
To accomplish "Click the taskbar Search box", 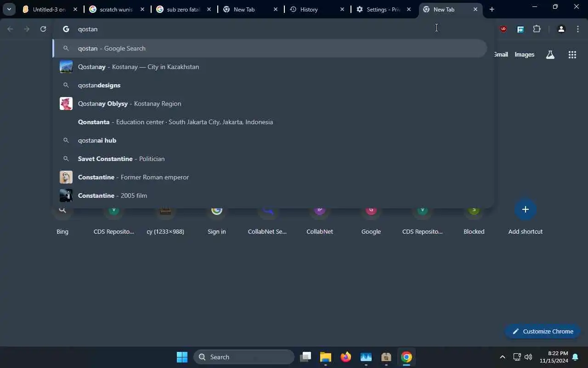I will pos(244,357).
